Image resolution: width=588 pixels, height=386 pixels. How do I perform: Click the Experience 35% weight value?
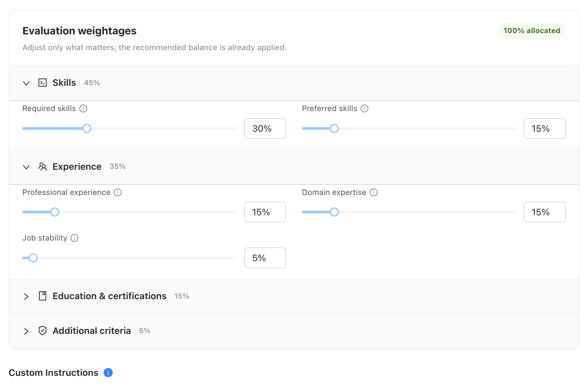[x=118, y=166]
